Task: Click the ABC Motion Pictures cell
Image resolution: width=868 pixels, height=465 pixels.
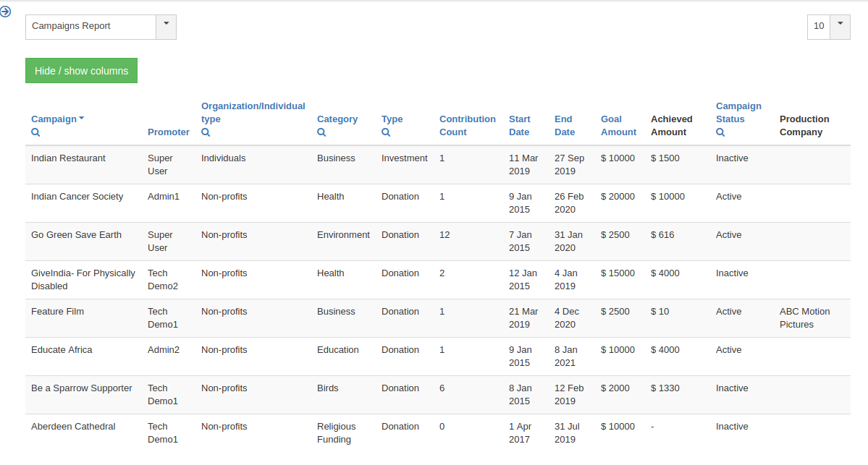Action: (804, 317)
